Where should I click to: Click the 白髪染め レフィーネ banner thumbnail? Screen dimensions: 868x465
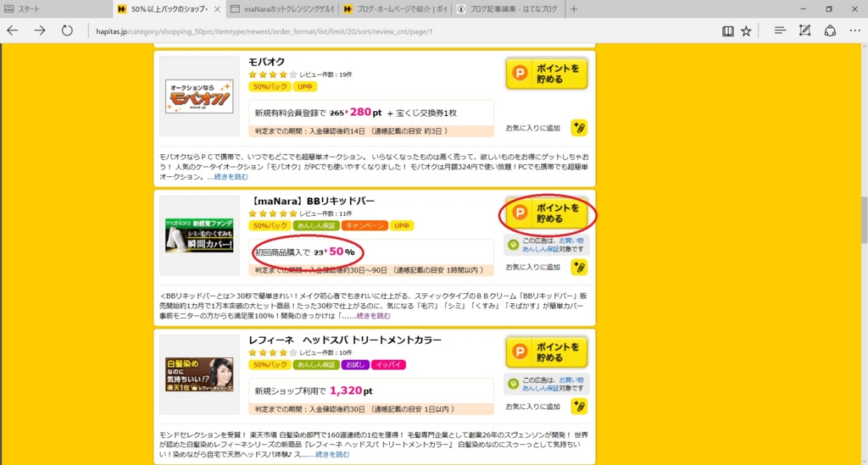[x=199, y=374]
